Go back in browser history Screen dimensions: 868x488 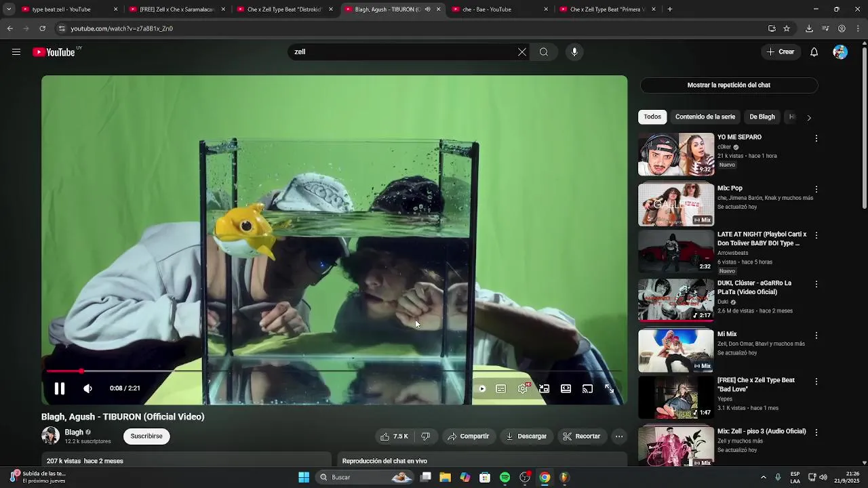tap(9, 28)
